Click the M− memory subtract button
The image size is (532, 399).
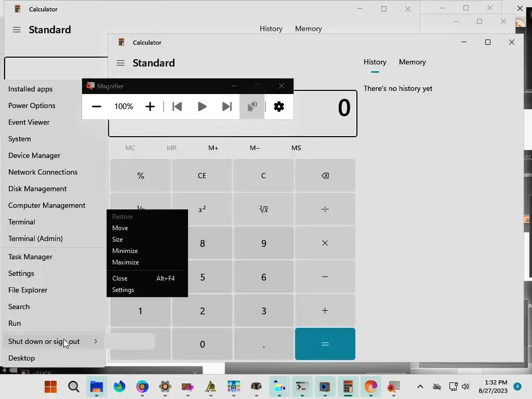(x=255, y=148)
